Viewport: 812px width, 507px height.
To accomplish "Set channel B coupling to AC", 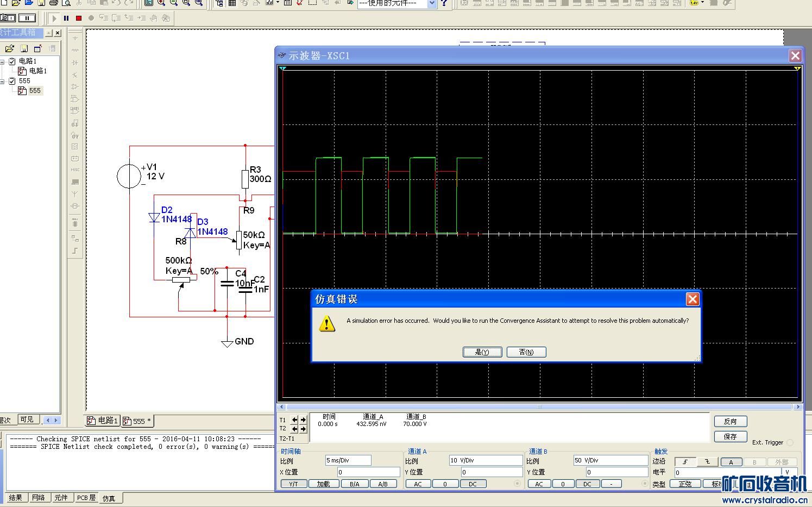I will tap(539, 484).
